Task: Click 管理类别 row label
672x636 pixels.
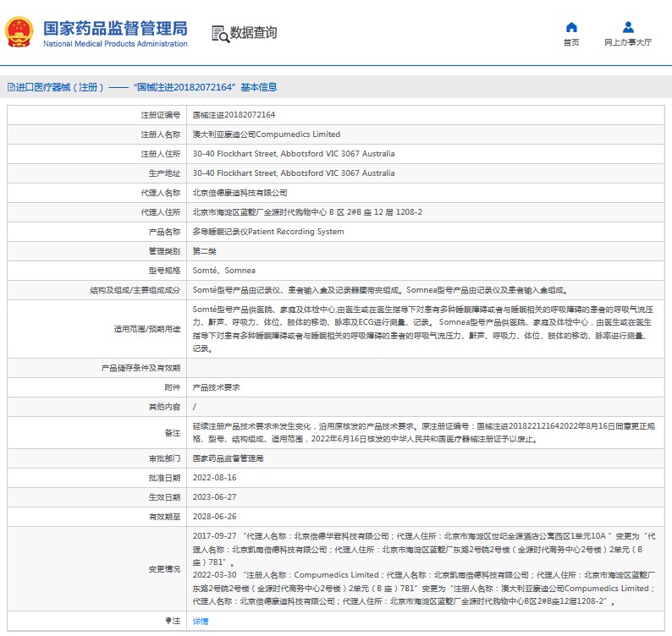Action: (x=164, y=251)
